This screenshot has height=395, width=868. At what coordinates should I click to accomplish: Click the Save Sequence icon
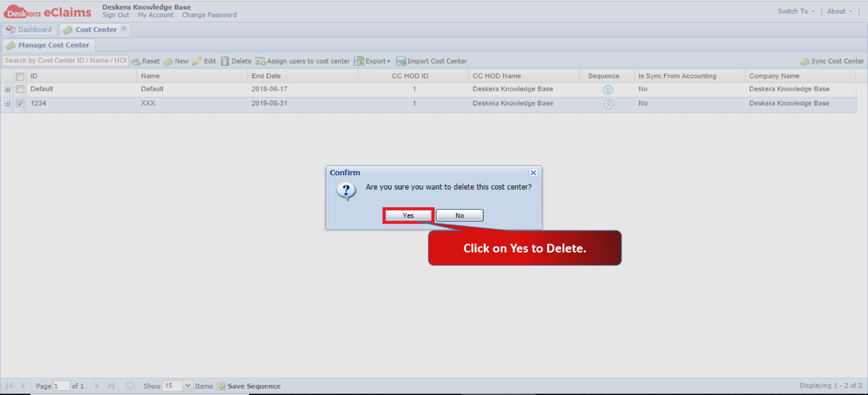click(221, 386)
